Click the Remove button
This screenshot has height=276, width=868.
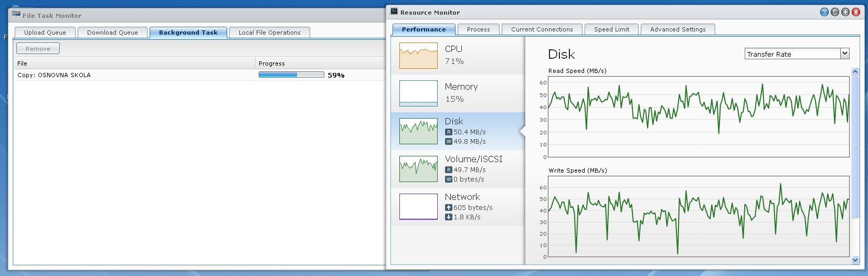38,49
